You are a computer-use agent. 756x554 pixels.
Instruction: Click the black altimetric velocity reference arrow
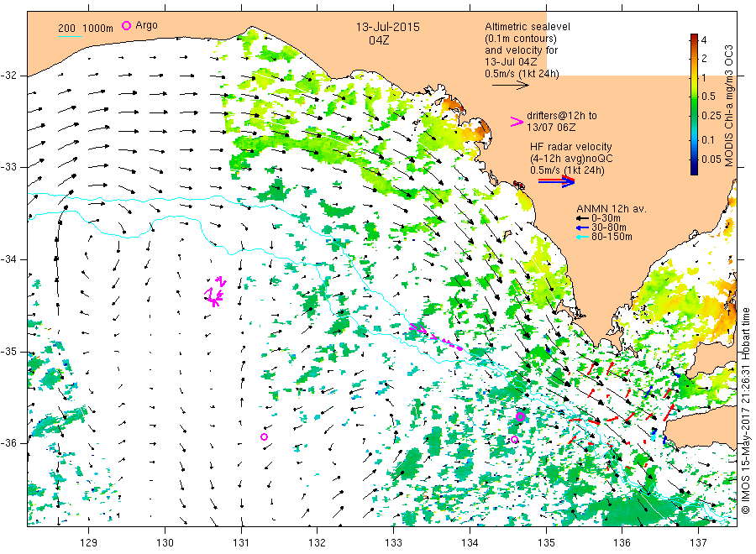pyautogui.click(x=511, y=86)
